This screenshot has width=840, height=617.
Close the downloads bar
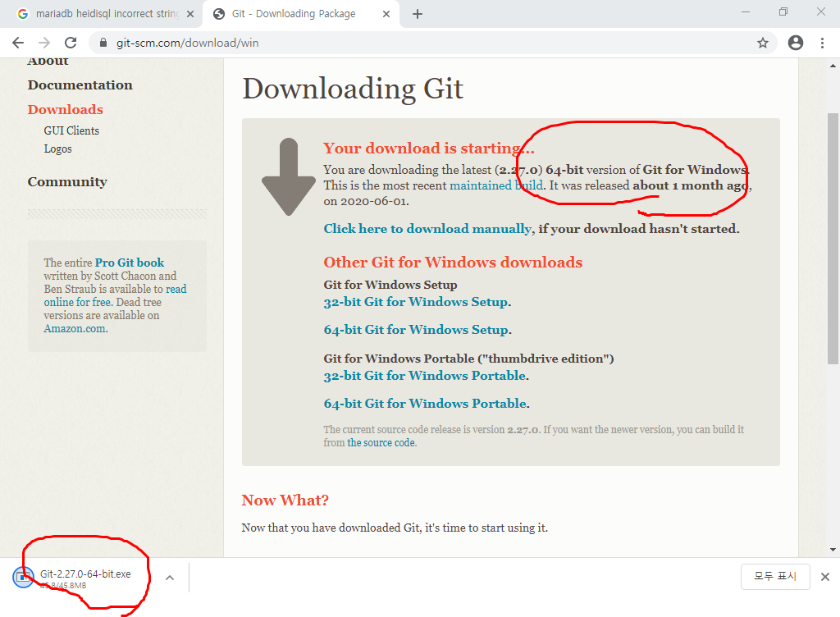click(825, 577)
